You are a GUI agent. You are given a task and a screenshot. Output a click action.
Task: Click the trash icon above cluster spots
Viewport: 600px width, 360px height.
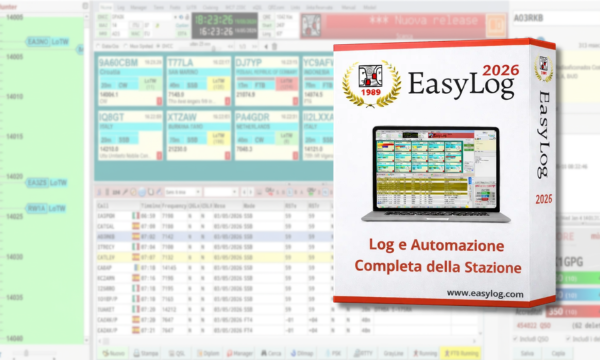274,47
